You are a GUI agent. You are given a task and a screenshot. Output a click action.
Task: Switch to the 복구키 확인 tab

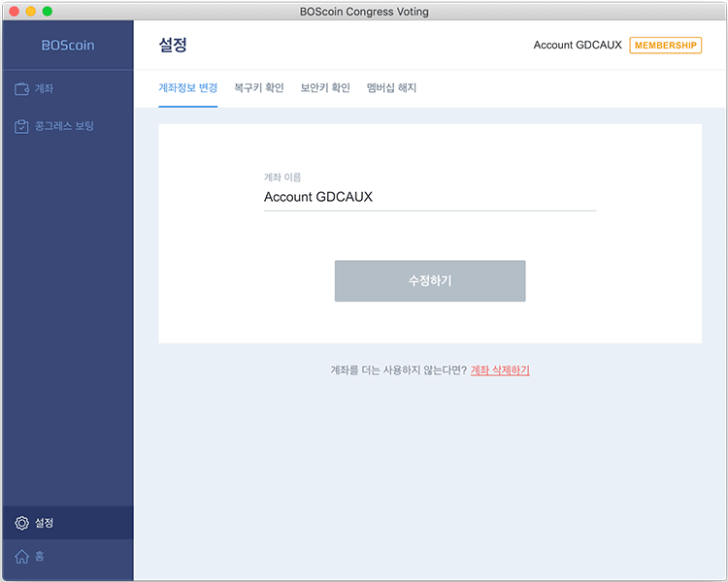(259, 87)
